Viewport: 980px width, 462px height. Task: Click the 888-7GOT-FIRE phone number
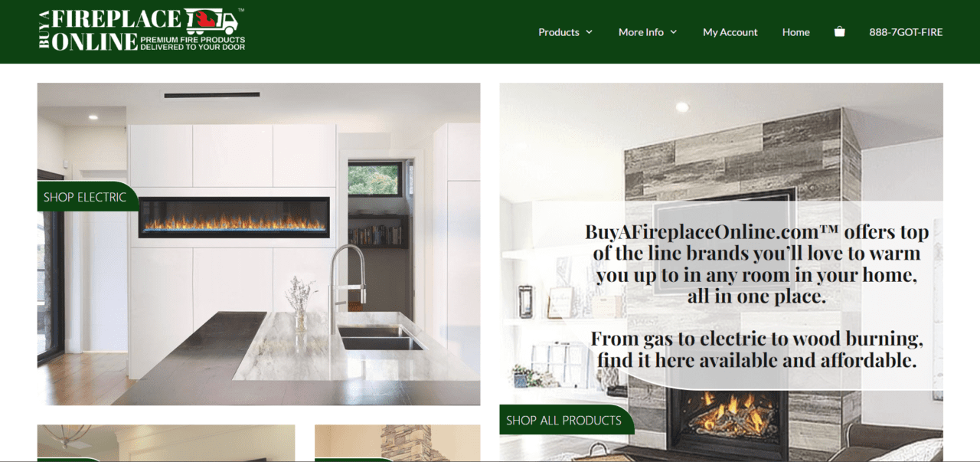tap(906, 32)
